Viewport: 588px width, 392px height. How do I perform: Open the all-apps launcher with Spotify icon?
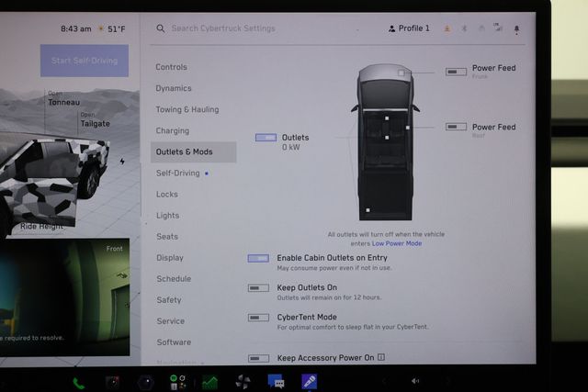click(177, 382)
